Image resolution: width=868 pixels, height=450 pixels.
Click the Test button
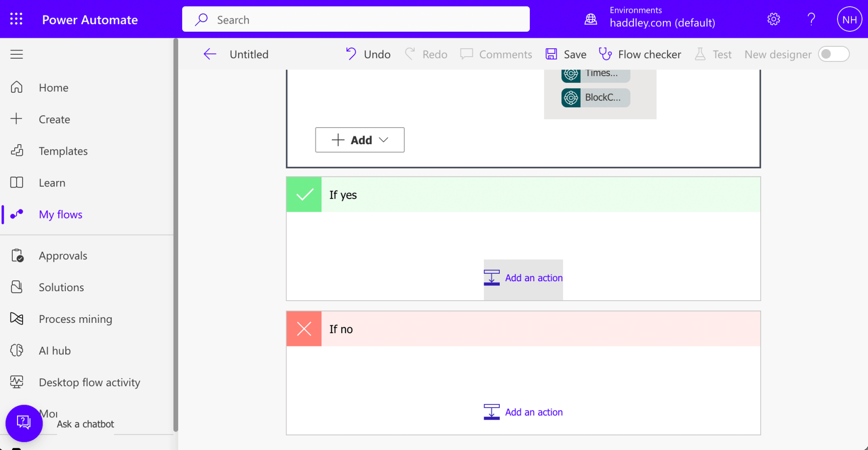coord(713,54)
